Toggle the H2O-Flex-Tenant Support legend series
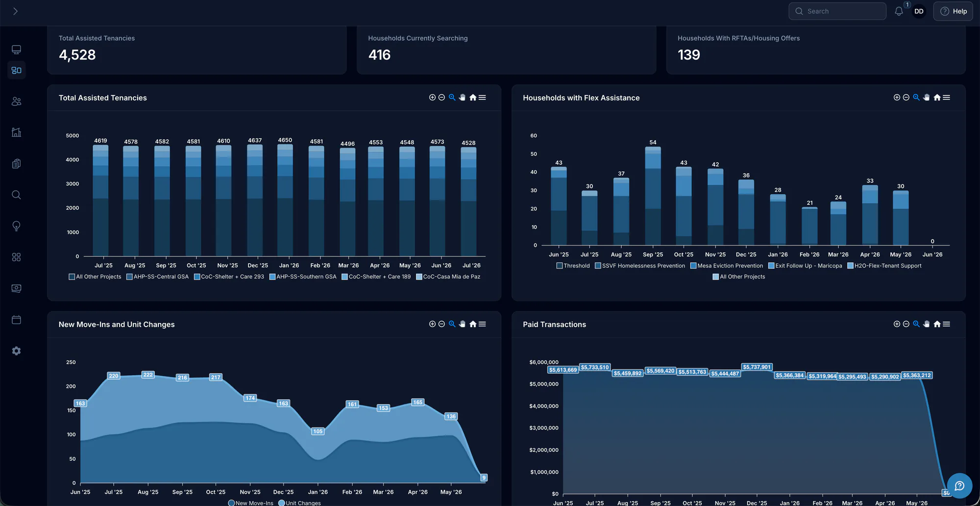Screen dimensions: 980x506 pyautogui.click(x=884, y=266)
